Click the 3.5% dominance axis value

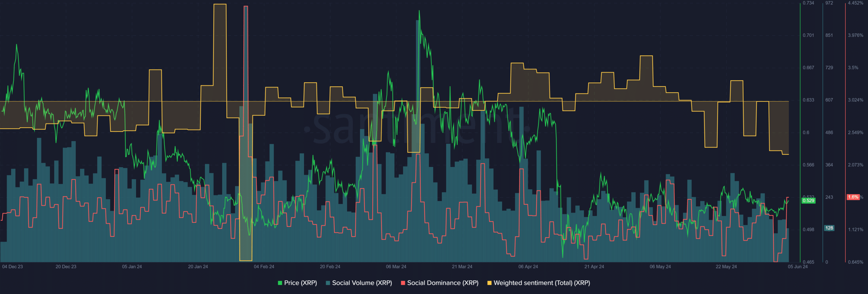pos(853,67)
